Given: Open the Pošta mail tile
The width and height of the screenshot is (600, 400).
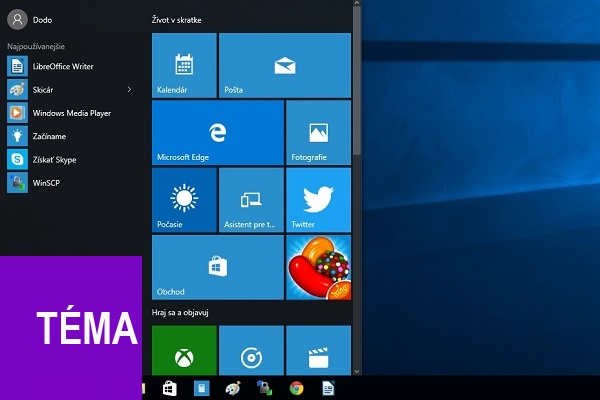Looking at the screenshot, I should click(285, 65).
